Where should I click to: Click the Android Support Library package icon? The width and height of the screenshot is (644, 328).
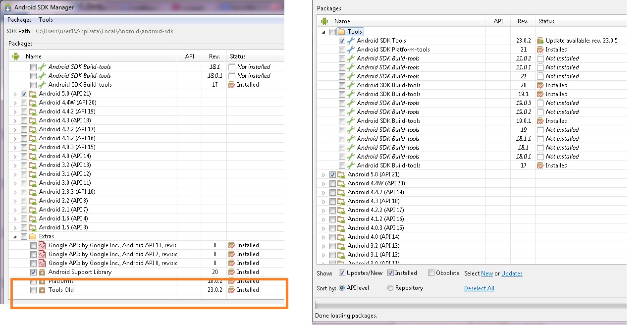click(x=42, y=272)
